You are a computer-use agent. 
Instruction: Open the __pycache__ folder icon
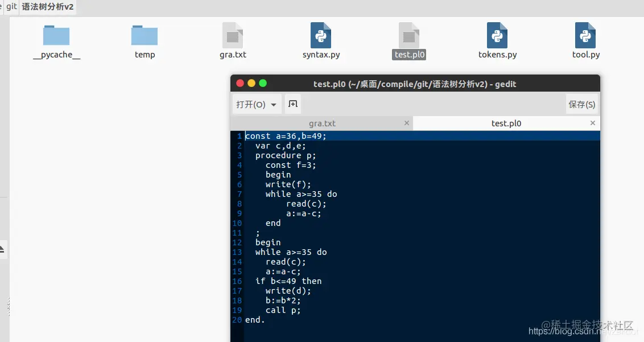(x=56, y=36)
